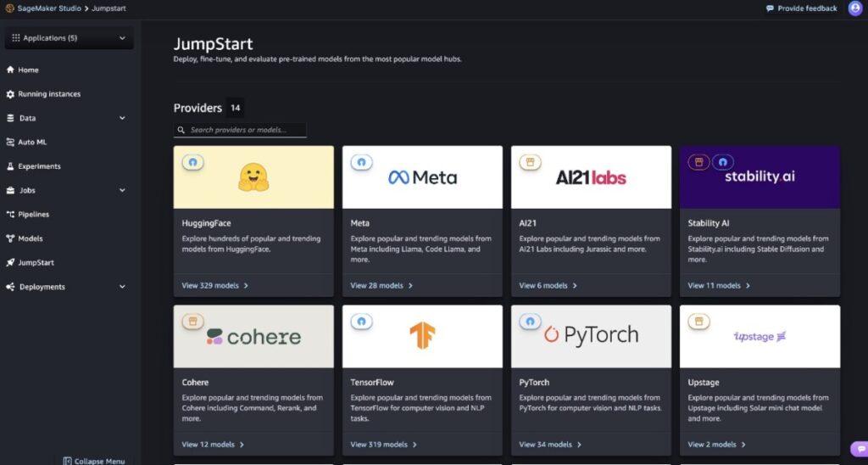
Task: Open the stability.ai logo thumbnail
Action: [x=760, y=177]
